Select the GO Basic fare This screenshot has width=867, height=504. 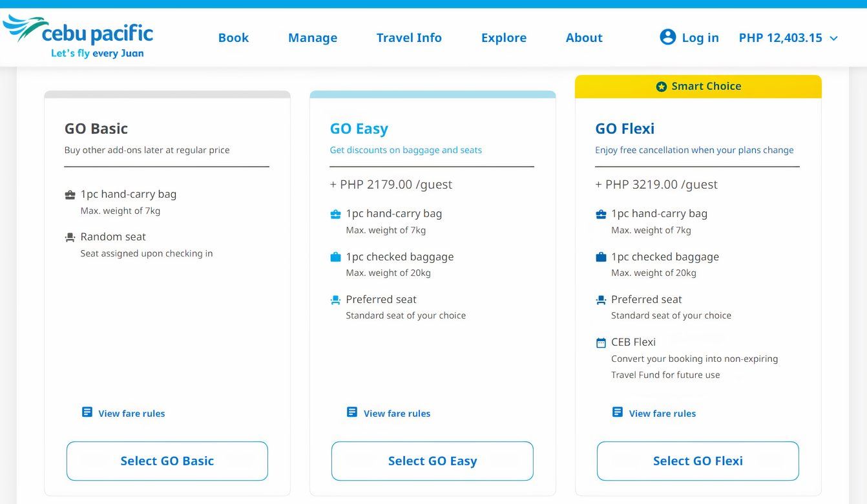[x=167, y=461]
